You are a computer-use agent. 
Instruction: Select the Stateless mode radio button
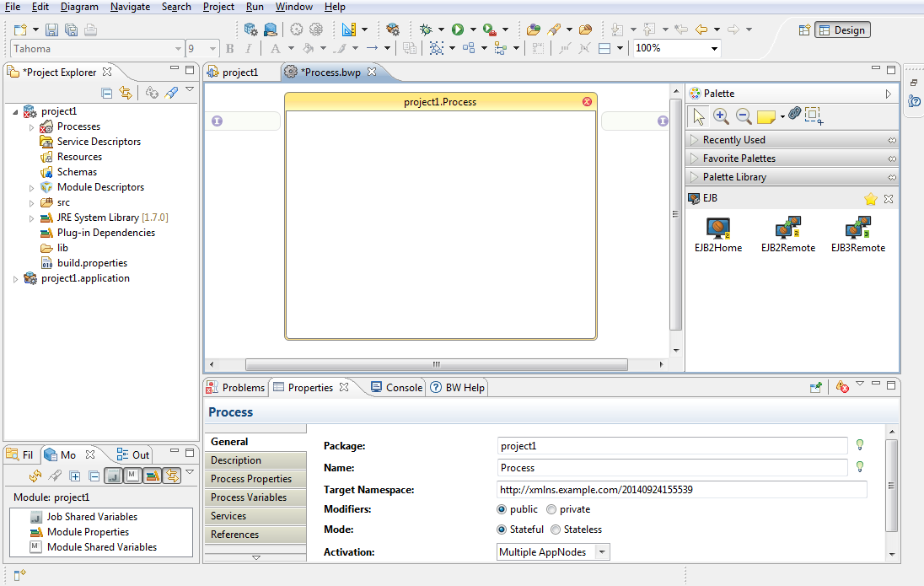556,530
